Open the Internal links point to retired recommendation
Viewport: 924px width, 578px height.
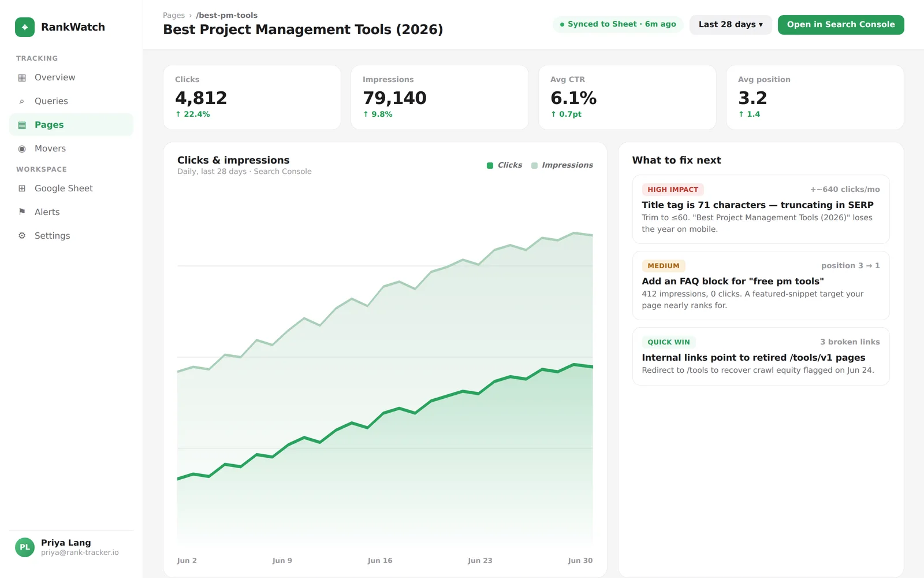761,357
